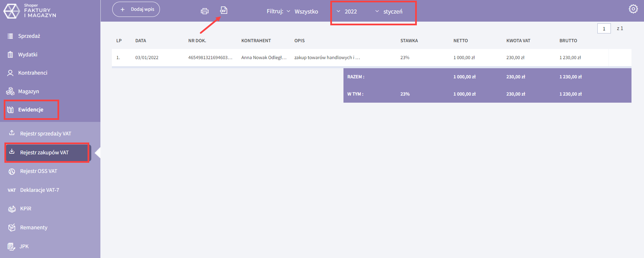Click Dodaj wpis button
644x258 pixels.
click(136, 9)
